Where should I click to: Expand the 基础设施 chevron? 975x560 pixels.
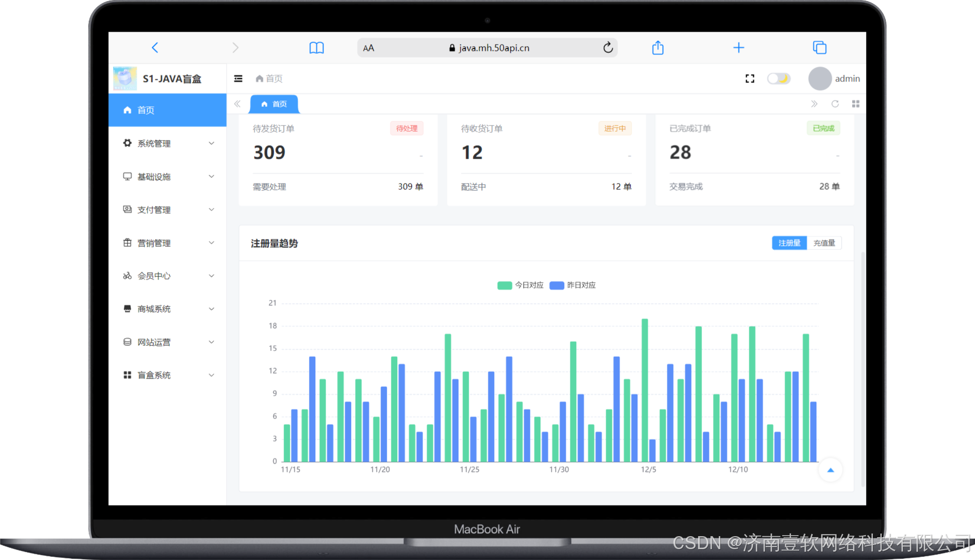[212, 176]
